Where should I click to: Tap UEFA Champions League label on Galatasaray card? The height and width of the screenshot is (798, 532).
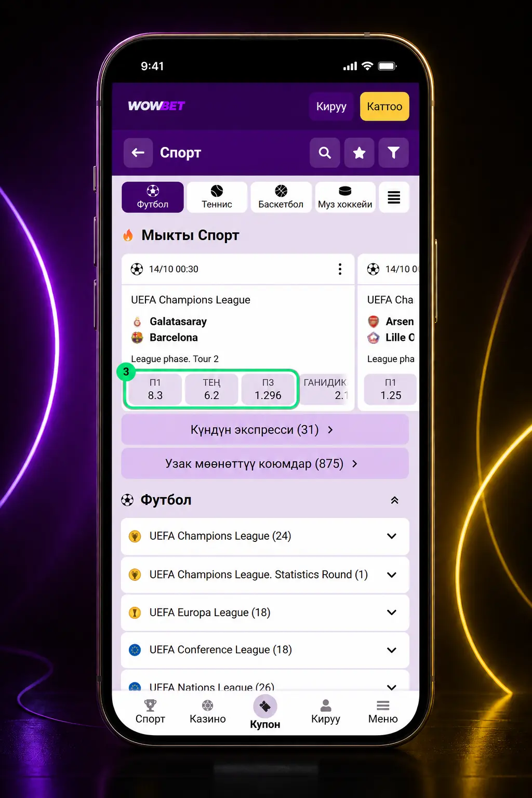pyautogui.click(x=191, y=300)
